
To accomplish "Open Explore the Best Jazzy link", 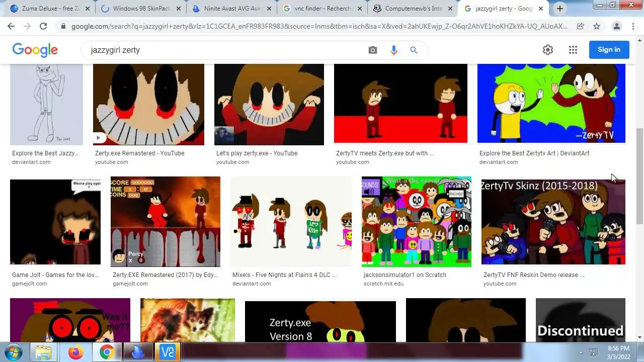I will (x=45, y=153).
